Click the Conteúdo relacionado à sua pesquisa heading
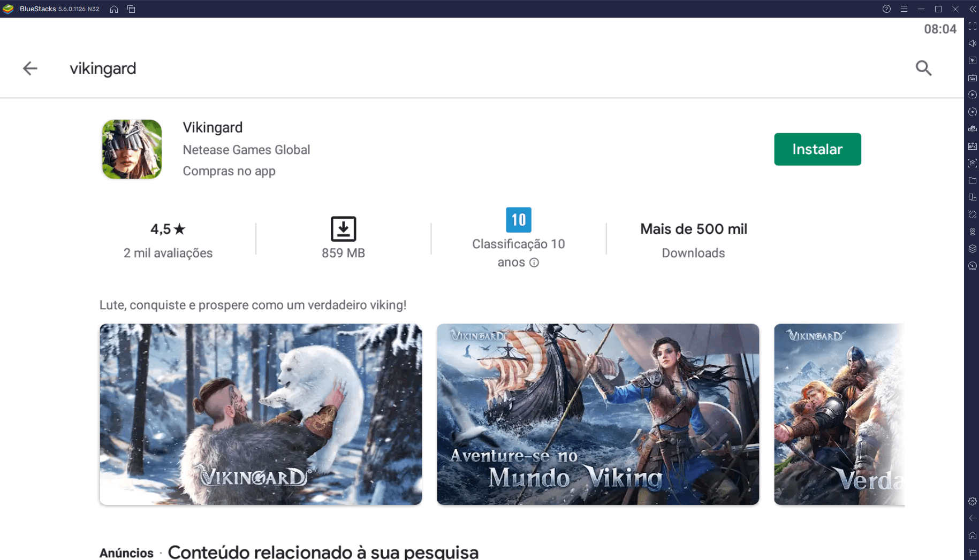 point(323,551)
